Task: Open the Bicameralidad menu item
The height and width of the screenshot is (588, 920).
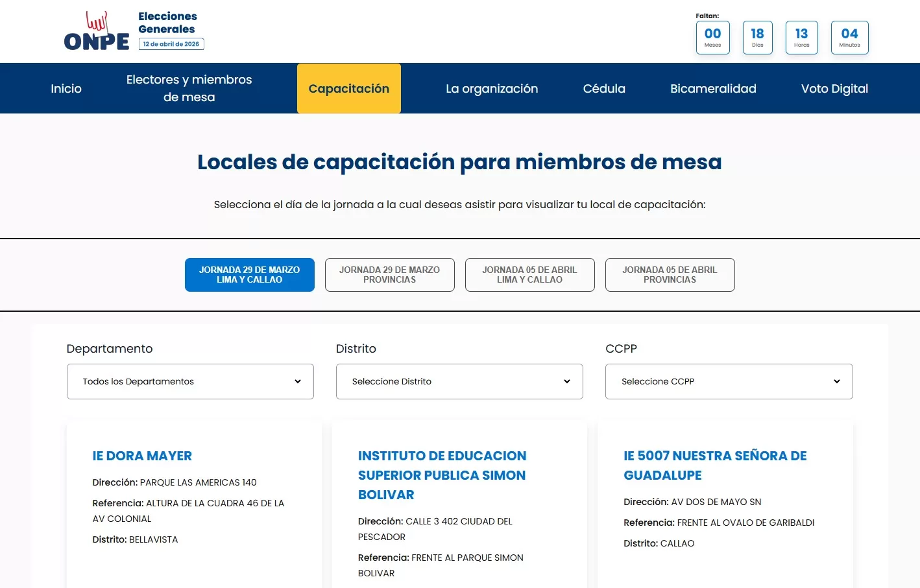Action: (x=713, y=89)
